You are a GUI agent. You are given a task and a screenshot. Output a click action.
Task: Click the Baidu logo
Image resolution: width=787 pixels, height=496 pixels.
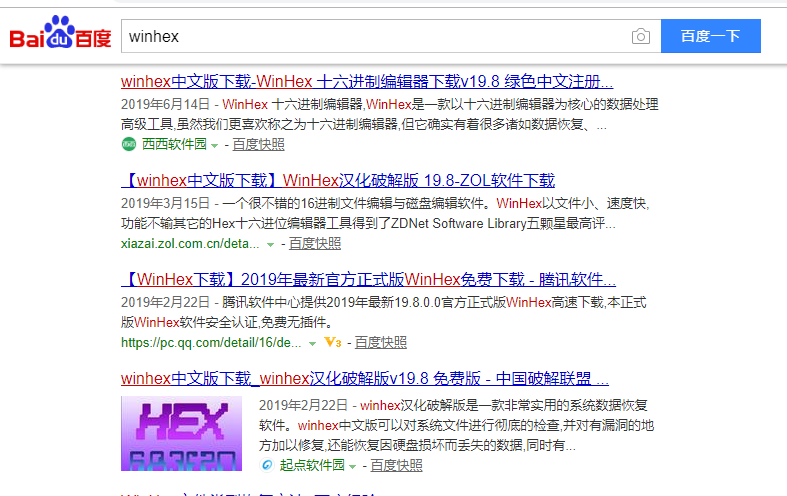pos(60,32)
